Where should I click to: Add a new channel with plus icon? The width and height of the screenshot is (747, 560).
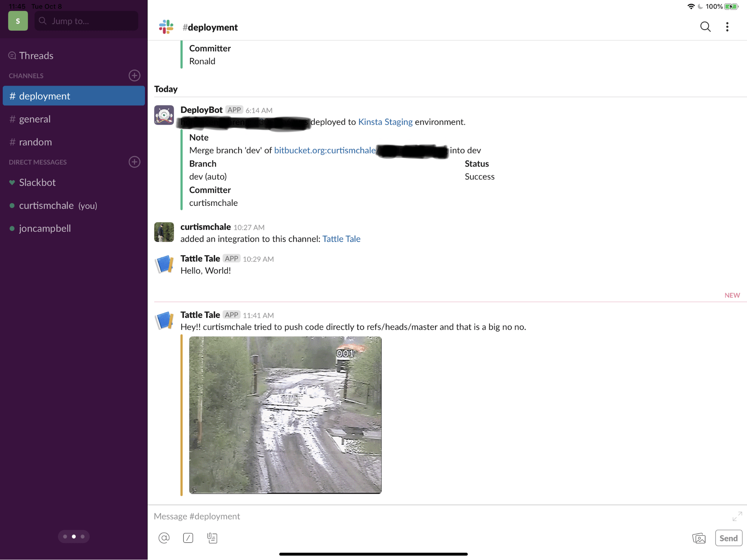coord(135,75)
